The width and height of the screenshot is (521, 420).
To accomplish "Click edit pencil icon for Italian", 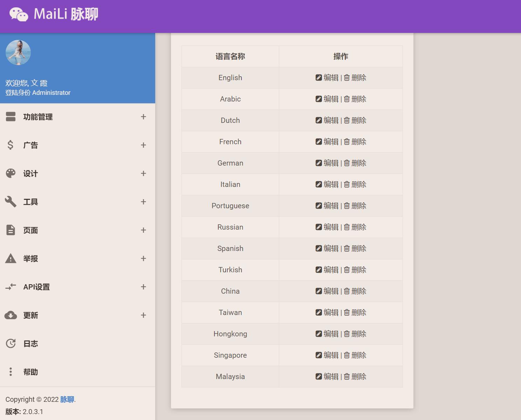I will coord(318,184).
